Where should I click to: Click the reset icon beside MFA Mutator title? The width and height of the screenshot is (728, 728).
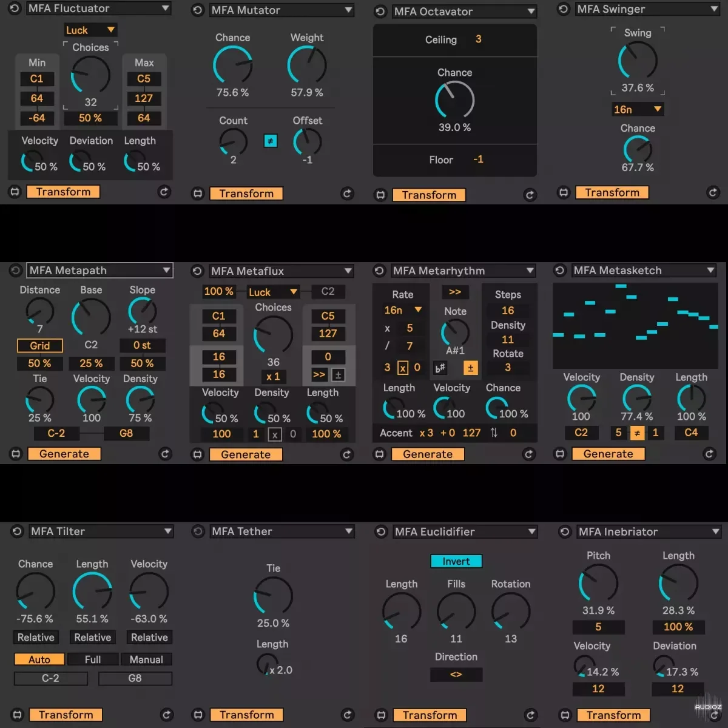coord(197,10)
